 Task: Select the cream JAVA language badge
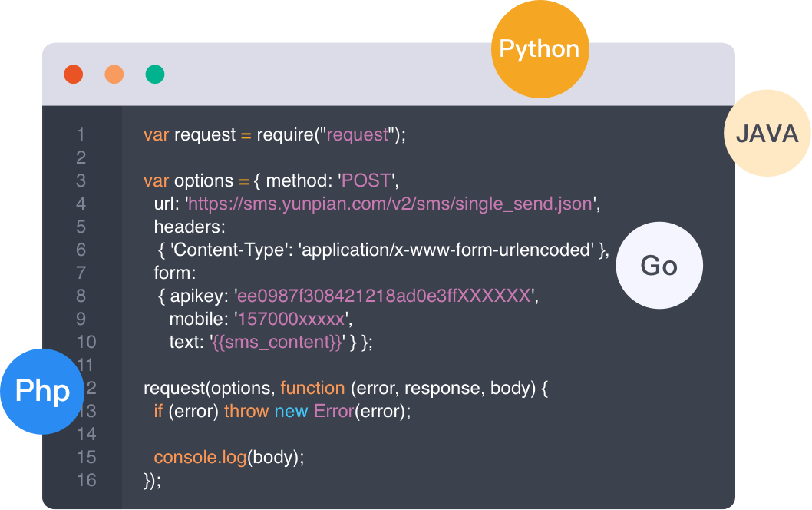click(767, 134)
